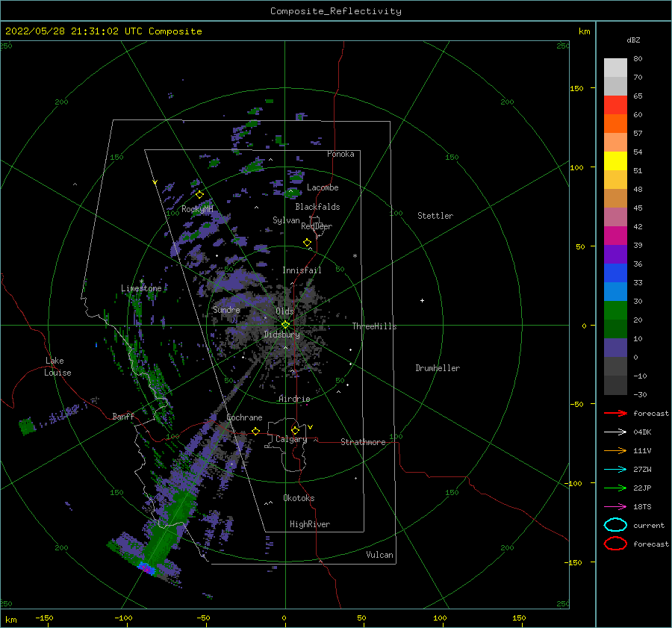Click the Composite_Reflectivity title
Viewport: 672px width, 628px height.
click(x=336, y=11)
